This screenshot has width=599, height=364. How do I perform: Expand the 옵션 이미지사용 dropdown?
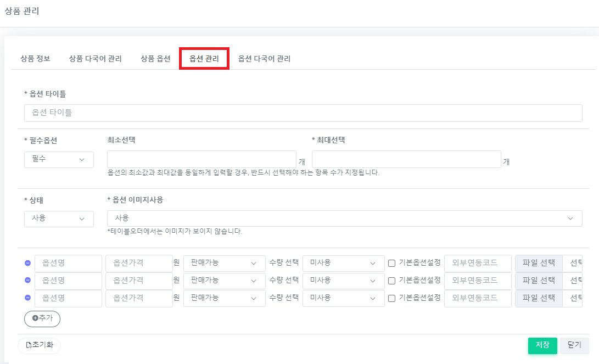tap(344, 218)
